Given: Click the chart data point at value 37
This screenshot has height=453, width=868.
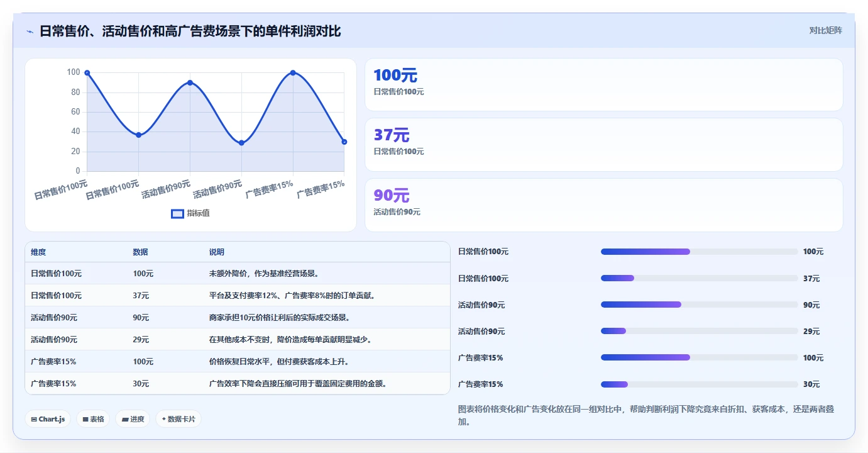Looking at the screenshot, I should [x=139, y=135].
